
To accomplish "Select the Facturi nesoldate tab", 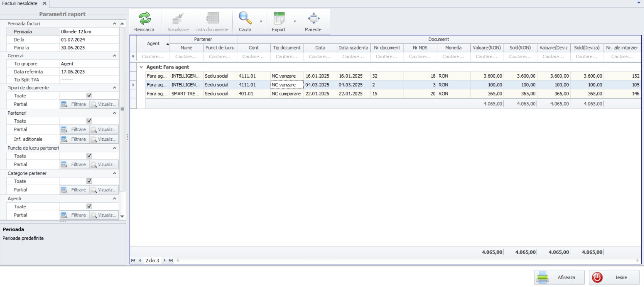I will click(x=20, y=3).
